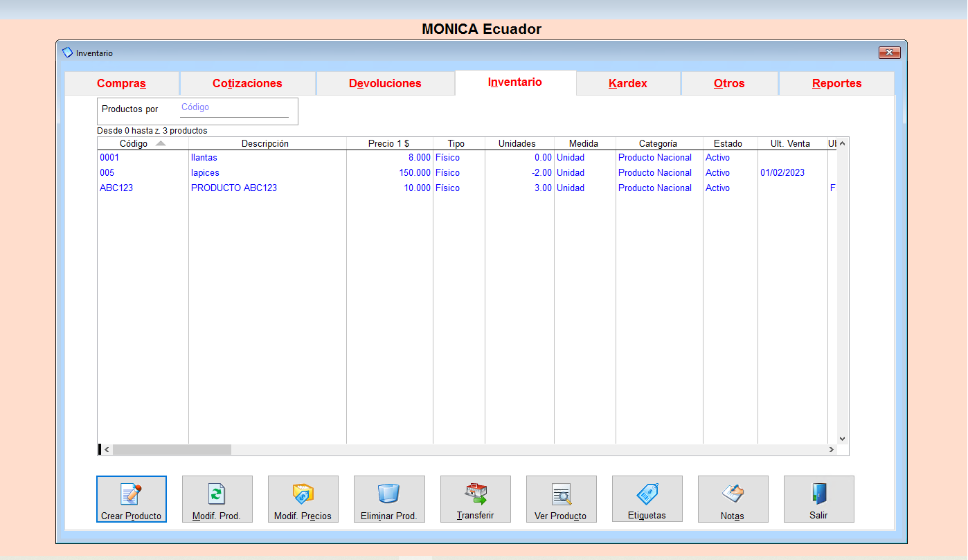Viewport: 968px width, 560px height.
Task: Sort by the Código column header
Action: [143, 143]
